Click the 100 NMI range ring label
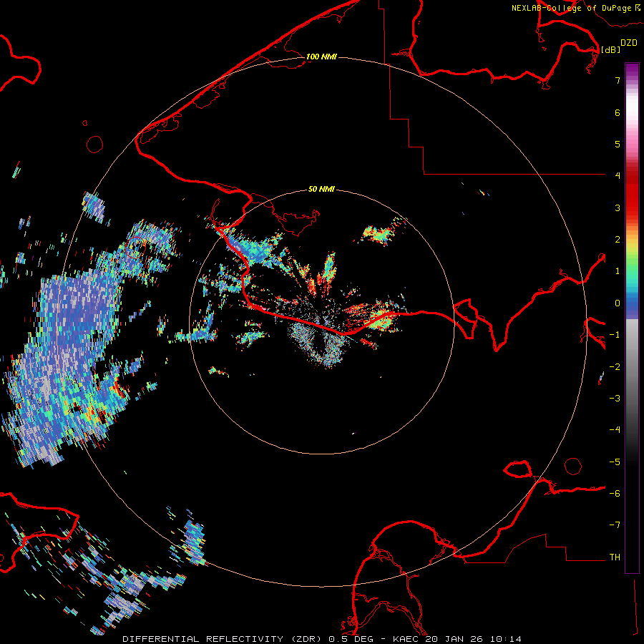The width and height of the screenshot is (644, 644). click(321, 57)
